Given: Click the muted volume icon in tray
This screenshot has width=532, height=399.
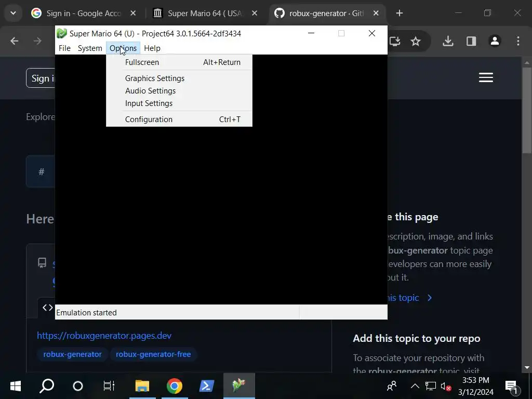Looking at the screenshot, I should click(445, 386).
